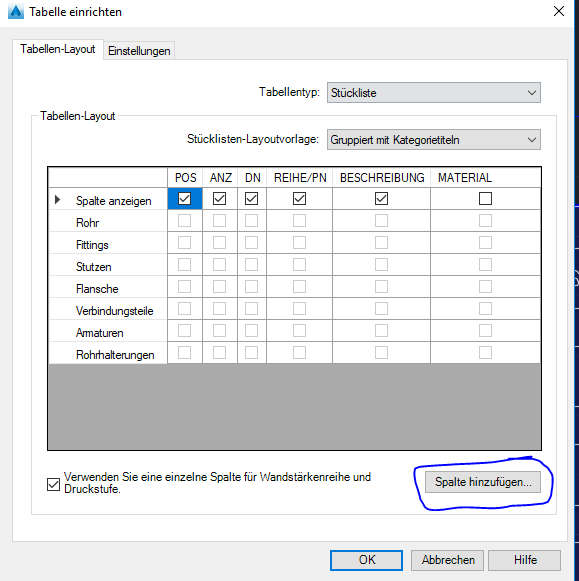Enable MATERIAL column in Spalte anzeigen row
This screenshot has width=579, height=581.
[485, 199]
